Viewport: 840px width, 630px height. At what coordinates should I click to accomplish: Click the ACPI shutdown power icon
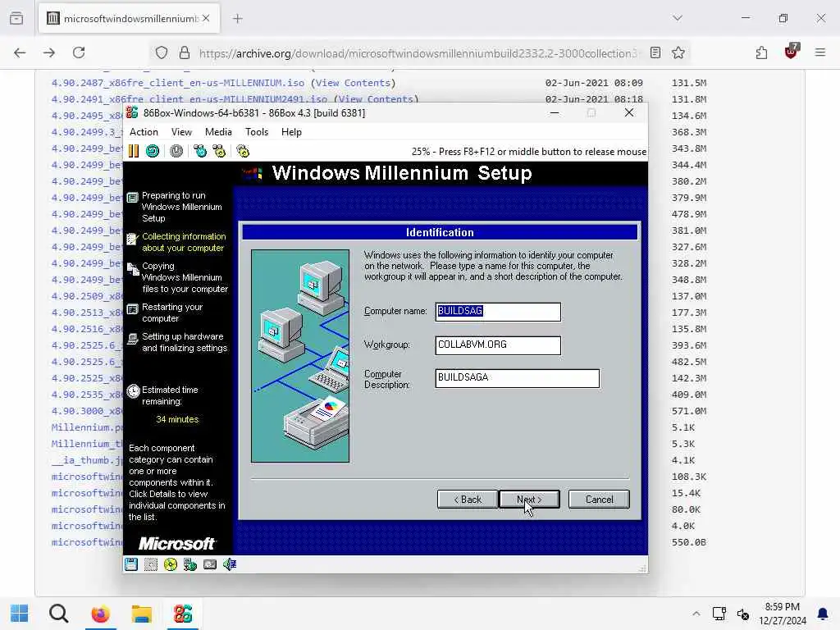click(x=176, y=151)
